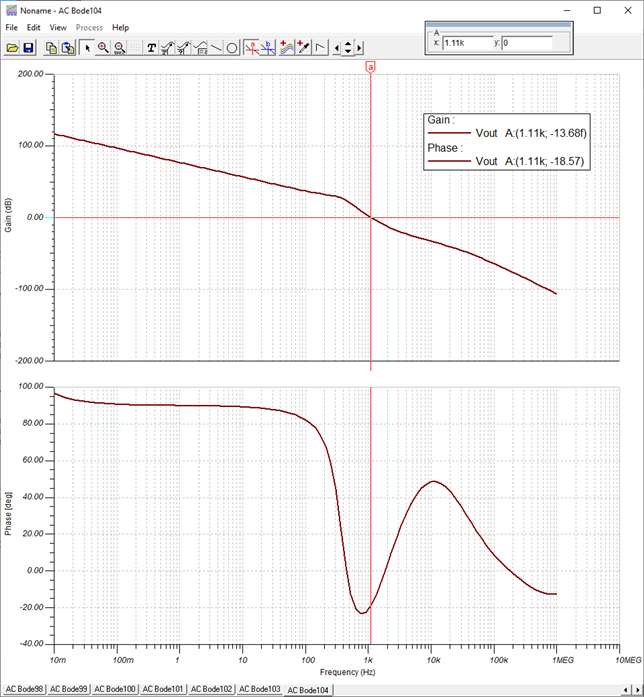This screenshot has width=644, height=697.
Task: Maximize the AC Bode104 window
Action: pyautogui.click(x=597, y=10)
